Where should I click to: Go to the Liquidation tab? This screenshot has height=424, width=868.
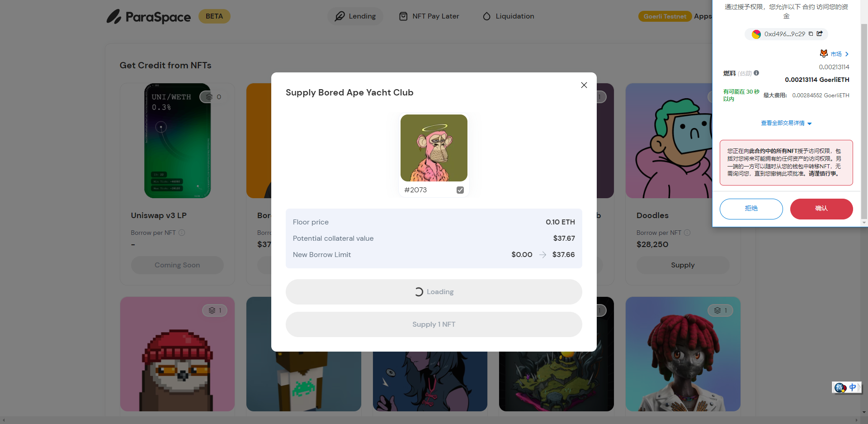click(x=509, y=16)
